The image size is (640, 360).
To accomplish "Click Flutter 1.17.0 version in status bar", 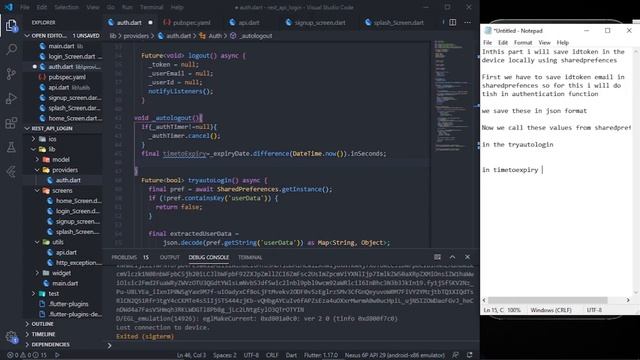I will (x=321, y=355).
